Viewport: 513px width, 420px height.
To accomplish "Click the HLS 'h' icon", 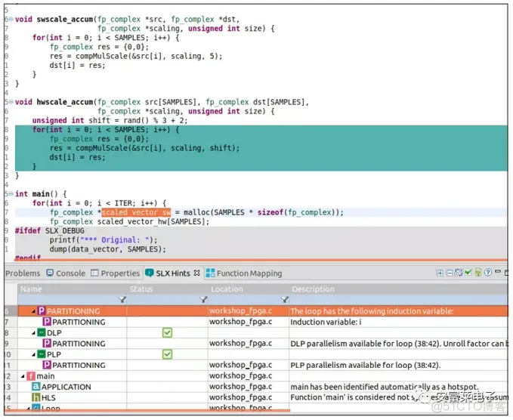I will pos(36,397).
